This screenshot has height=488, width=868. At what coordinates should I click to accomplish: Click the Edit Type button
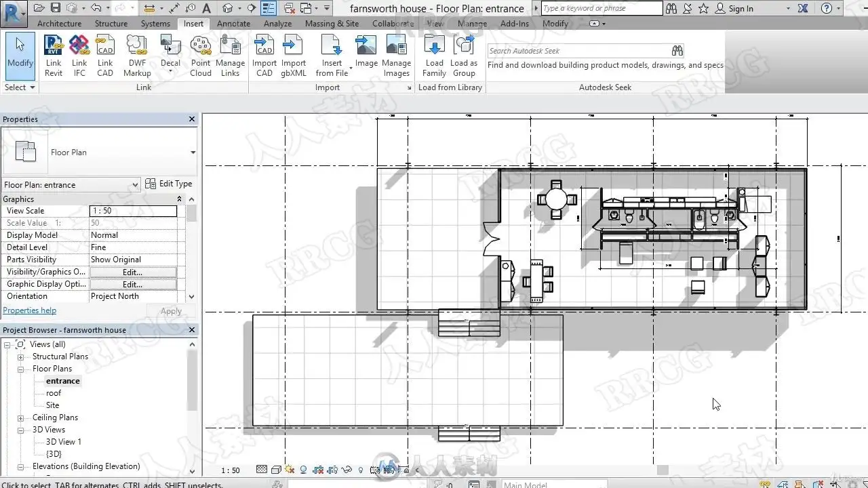(x=169, y=184)
